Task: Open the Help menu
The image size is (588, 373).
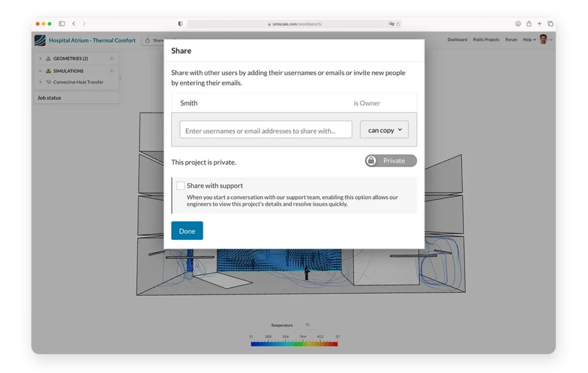Action: point(527,40)
